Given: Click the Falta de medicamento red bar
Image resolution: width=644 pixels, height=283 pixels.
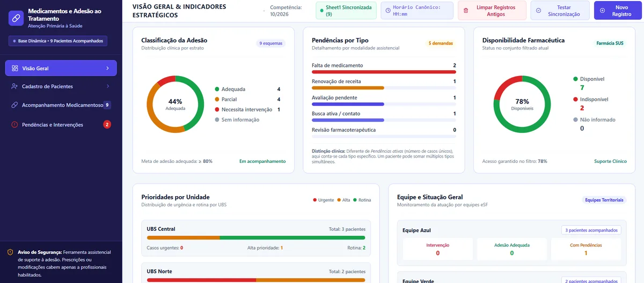Looking at the screenshot, I should pyautogui.click(x=384, y=72).
